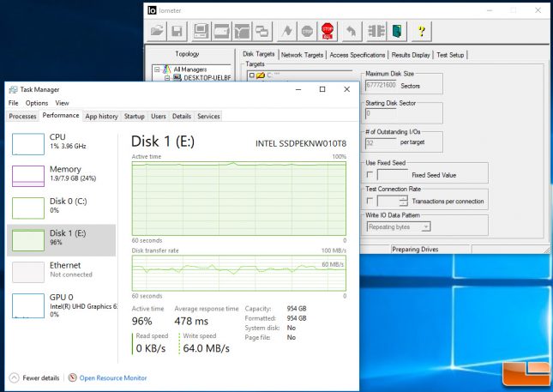Toggle the C: drive target checkbox
Screen dimensions: 553x392
(251, 75)
